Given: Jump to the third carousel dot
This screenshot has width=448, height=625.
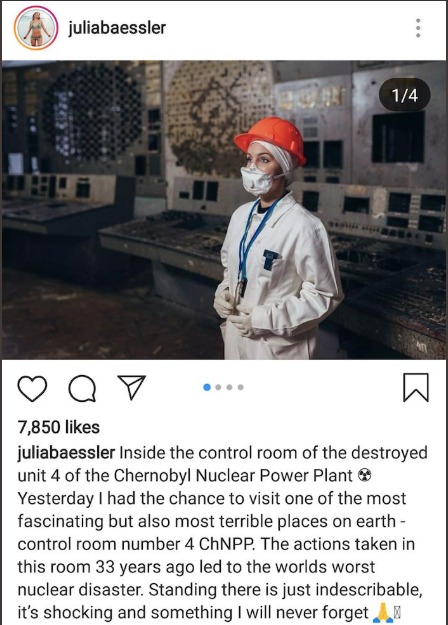Looking at the screenshot, I should pyautogui.click(x=229, y=387).
